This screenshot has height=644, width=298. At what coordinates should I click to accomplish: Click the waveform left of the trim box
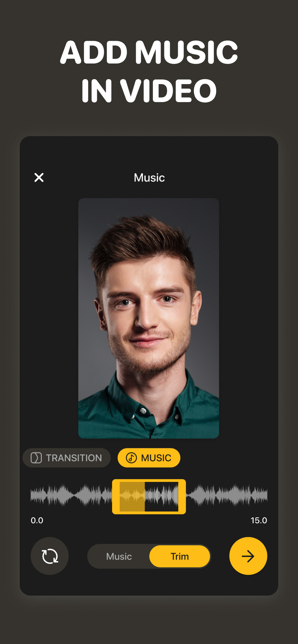pos(71,495)
